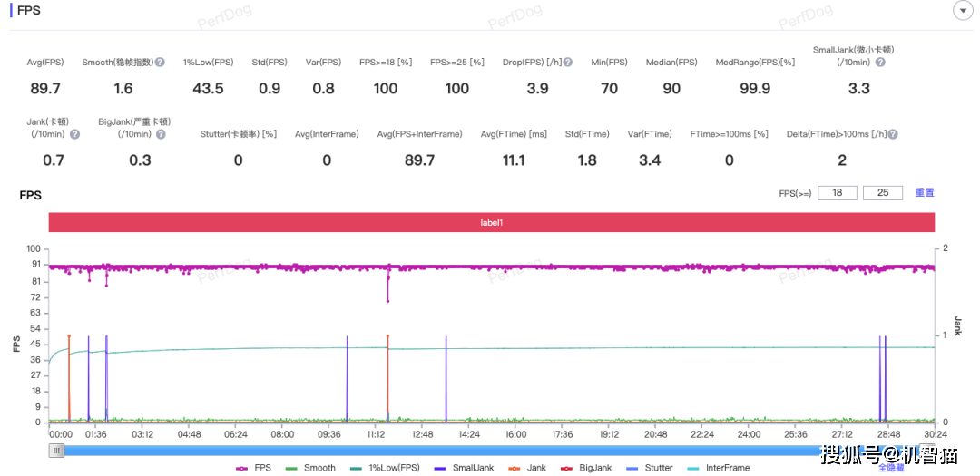This screenshot has width=980, height=476.
Task: Toggle SmallJank series in legend
Action: 465,468
